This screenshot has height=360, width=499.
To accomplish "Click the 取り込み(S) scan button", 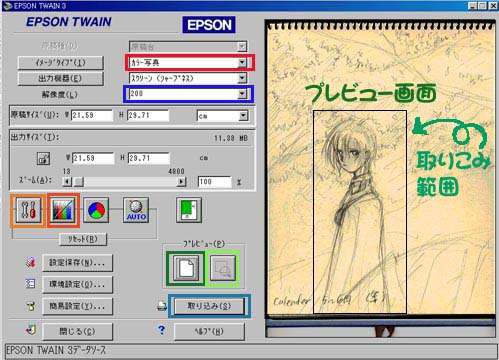I will pos(209,306).
